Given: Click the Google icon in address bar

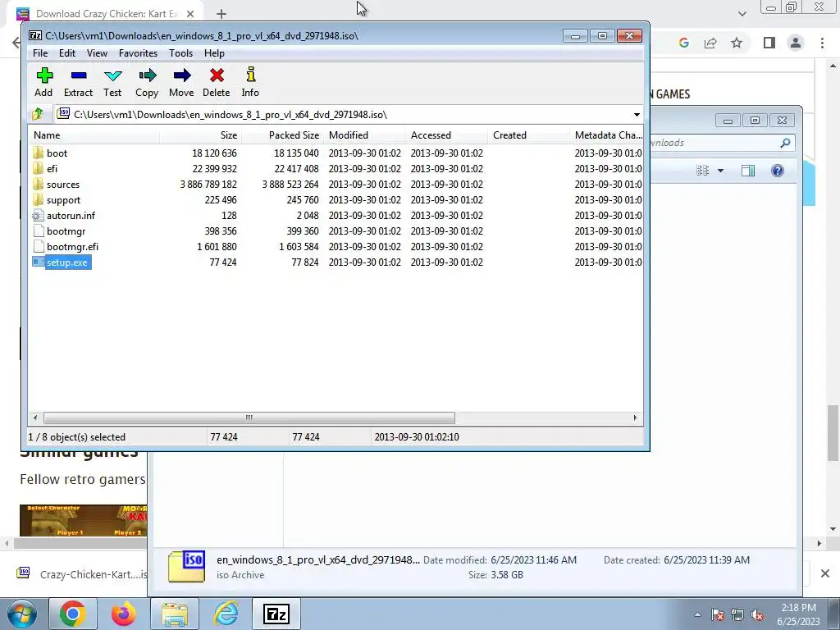Looking at the screenshot, I should (x=683, y=43).
